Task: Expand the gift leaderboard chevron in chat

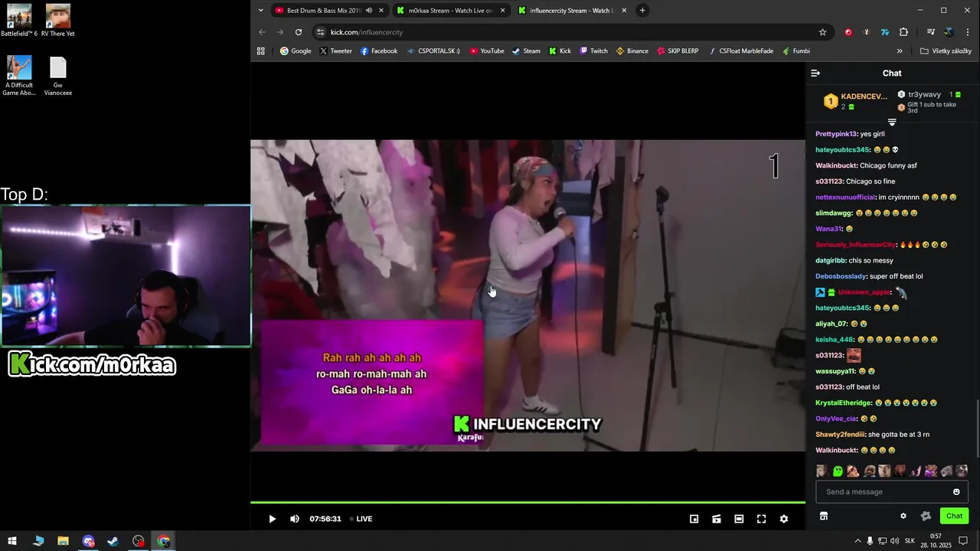Action: point(892,122)
